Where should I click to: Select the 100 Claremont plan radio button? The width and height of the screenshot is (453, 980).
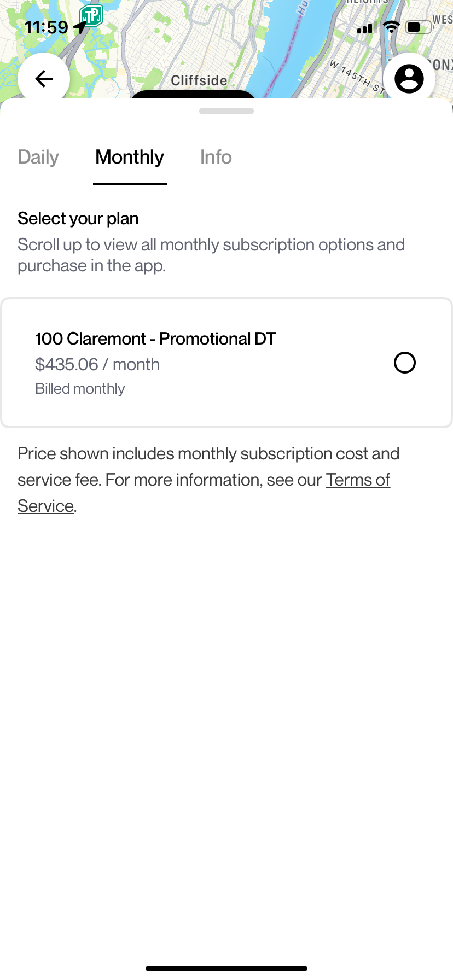[x=405, y=363]
